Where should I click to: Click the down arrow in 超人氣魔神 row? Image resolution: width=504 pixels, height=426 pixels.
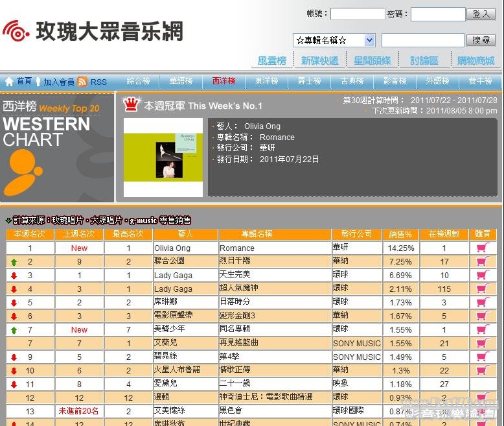14,289
